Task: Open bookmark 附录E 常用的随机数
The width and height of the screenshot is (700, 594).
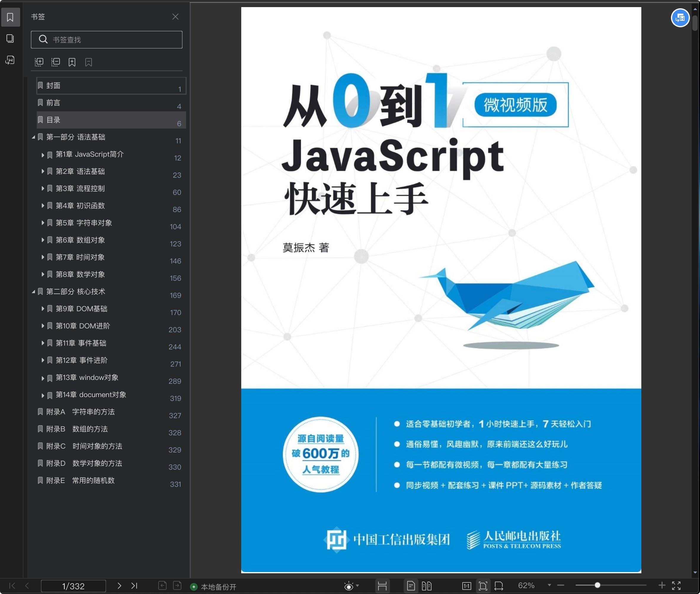Action: (x=111, y=481)
